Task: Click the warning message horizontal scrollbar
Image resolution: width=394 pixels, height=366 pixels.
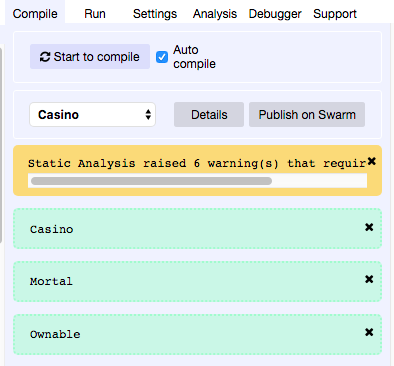Action: [151, 181]
